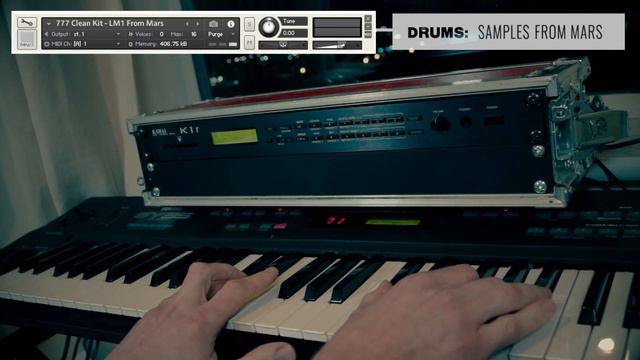
Task: Solo the instrument with S button
Action: (x=249, y=24)
